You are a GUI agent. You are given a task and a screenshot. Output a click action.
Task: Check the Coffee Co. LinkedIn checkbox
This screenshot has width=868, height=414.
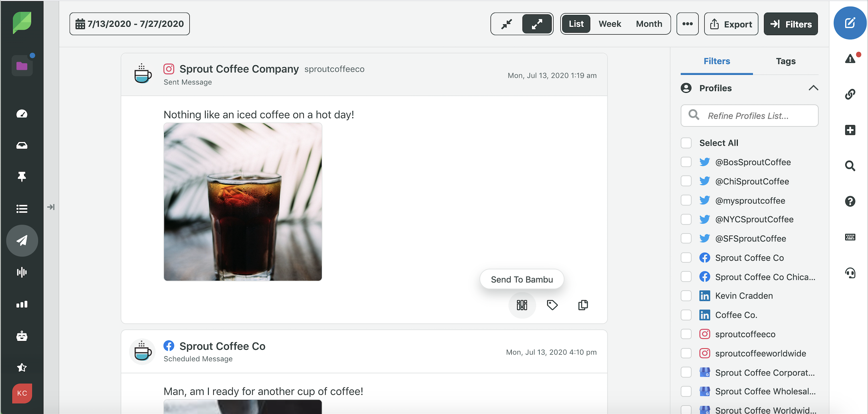pyautogui.click(x=686, y=315)
